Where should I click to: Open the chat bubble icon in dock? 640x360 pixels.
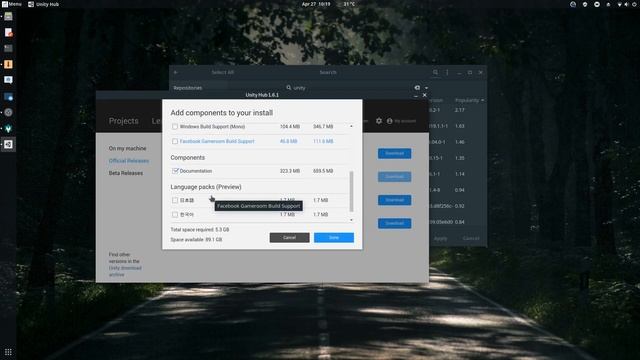pos(8,80)
